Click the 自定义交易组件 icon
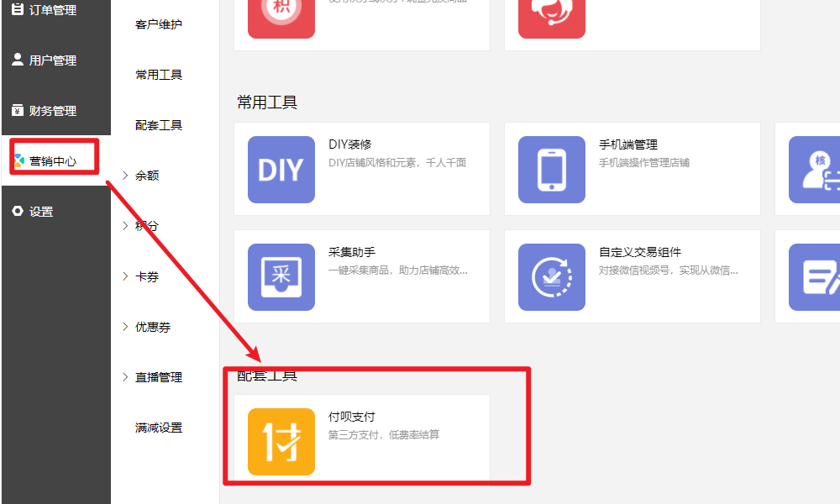The image size is (840, 504). pyautogui.click(x=552, y=277)
